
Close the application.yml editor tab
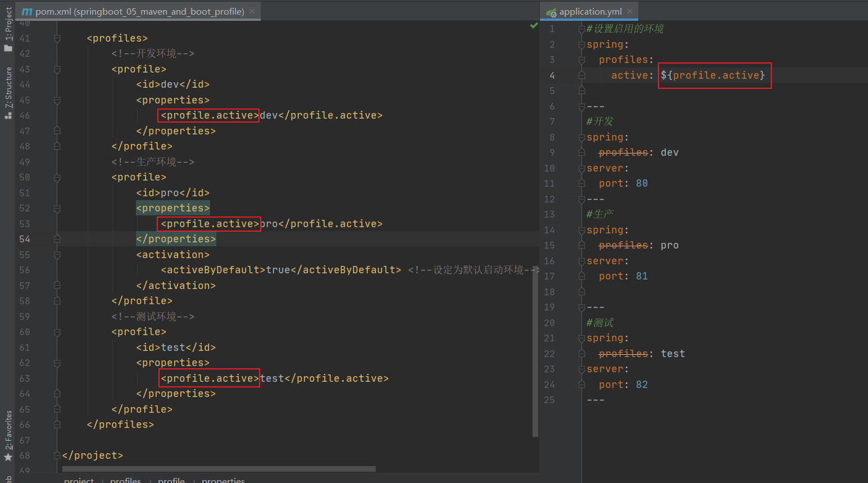click(x=630, y=11)
